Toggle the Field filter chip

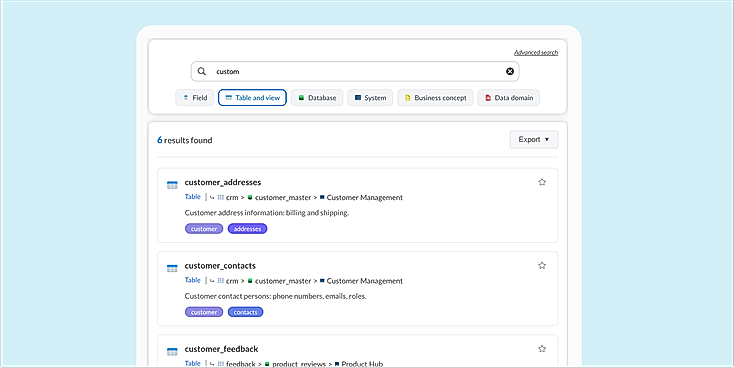point(195,98)
